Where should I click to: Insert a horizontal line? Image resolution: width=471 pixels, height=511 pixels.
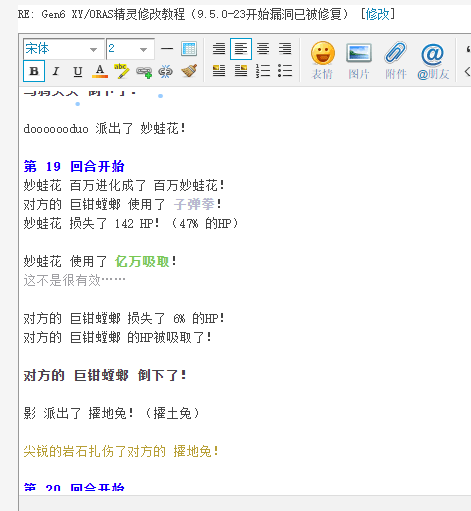pos(167,49)
